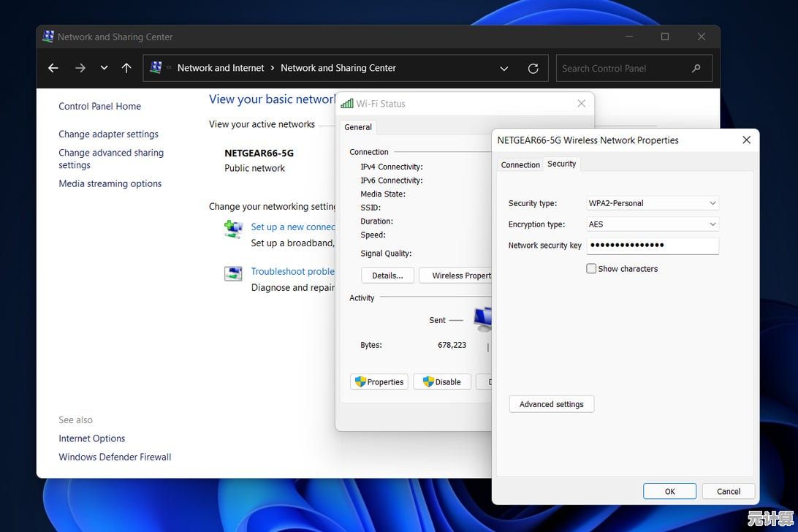
Task: Click the Wi-Fi signal icon in Wi-Fi Status title bar
Action: tap(346, 103)
